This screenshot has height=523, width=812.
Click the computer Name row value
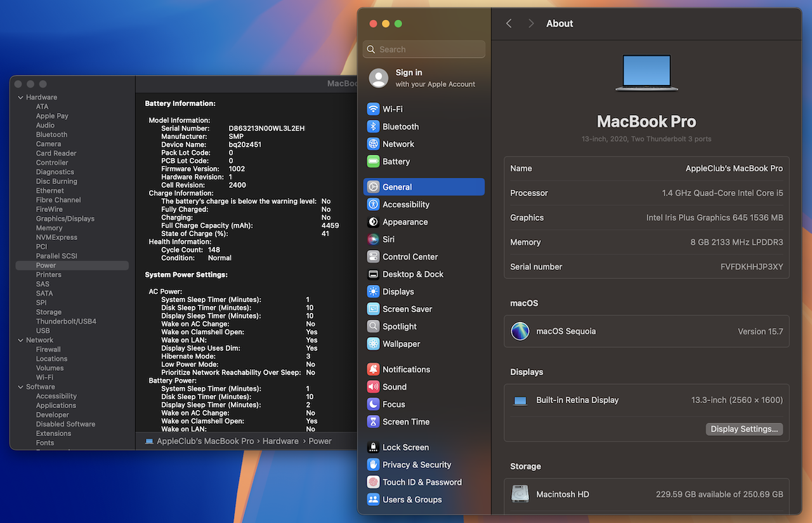[734, 168]
